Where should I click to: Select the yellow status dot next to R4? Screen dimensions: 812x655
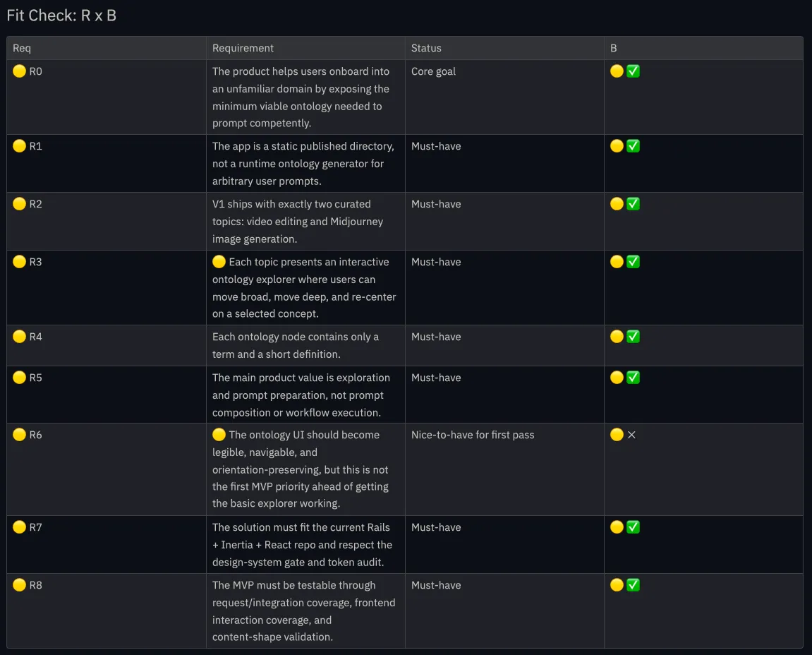(20, 337)
